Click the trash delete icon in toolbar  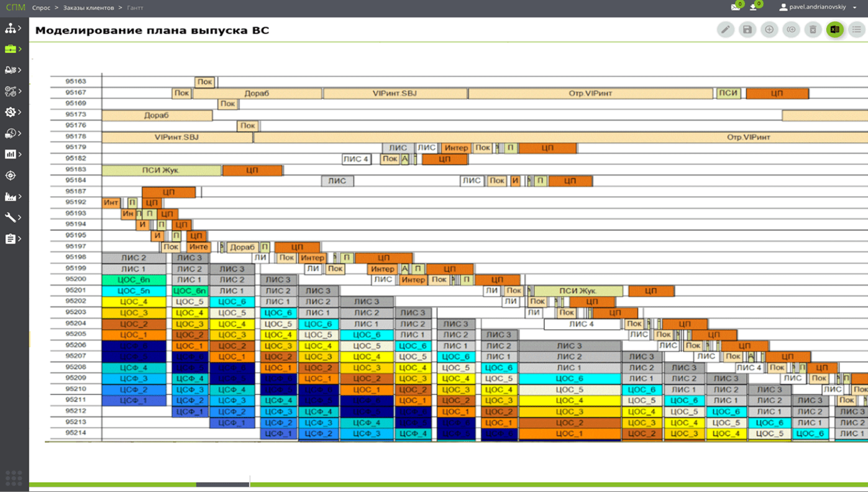click(813, 30)
